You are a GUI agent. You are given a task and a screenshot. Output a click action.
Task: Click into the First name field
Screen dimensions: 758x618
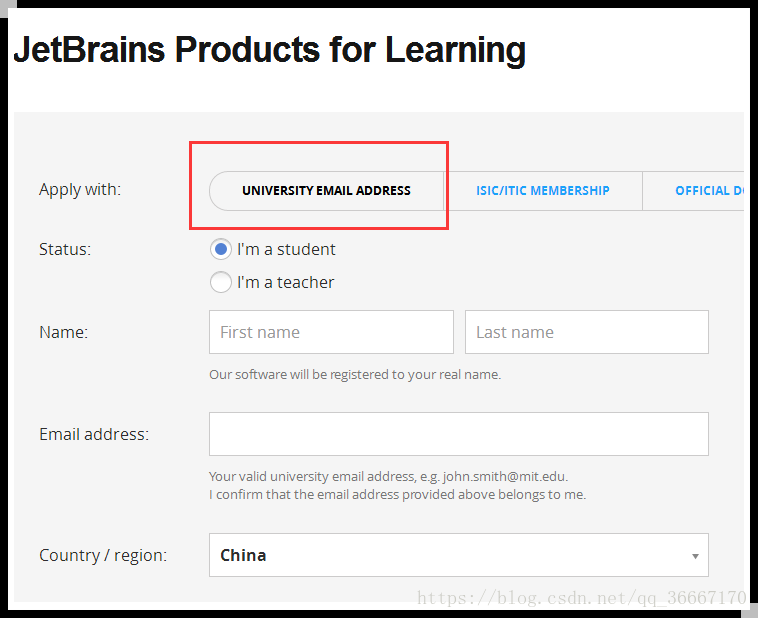(x=331, y=332)
